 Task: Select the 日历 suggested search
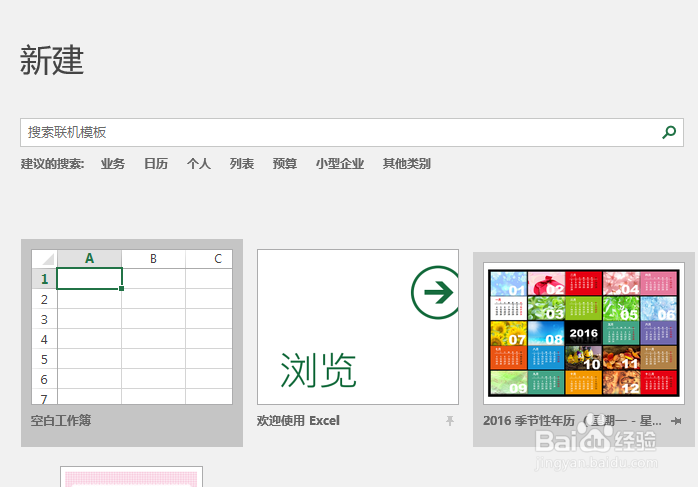click(156, 164)
